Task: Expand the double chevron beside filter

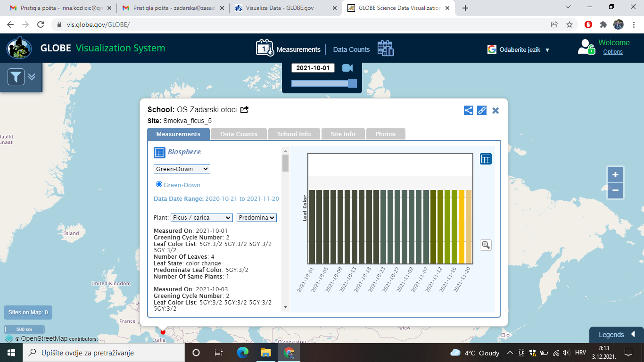Action: (32, 76)
